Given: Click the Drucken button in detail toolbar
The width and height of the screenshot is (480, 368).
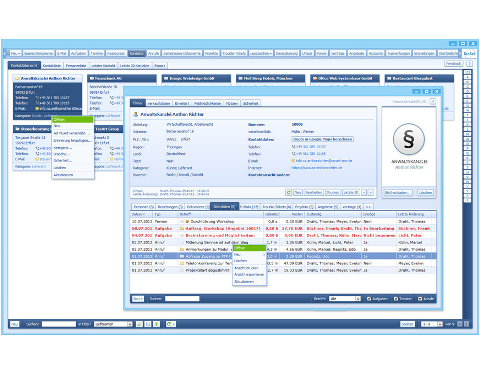Looking at the screenshot, I should tap(333, 192).
